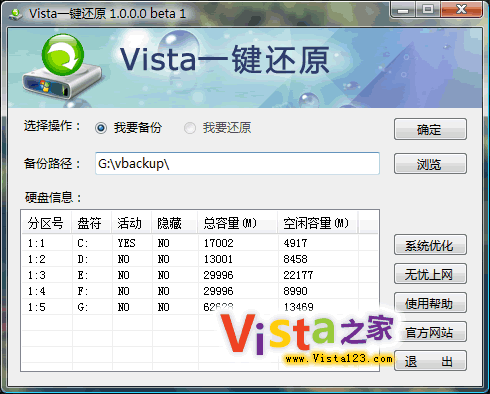Click the 系统优化 button
The height and width of the screenshot is (394, 490).
[x=430, y=245]
